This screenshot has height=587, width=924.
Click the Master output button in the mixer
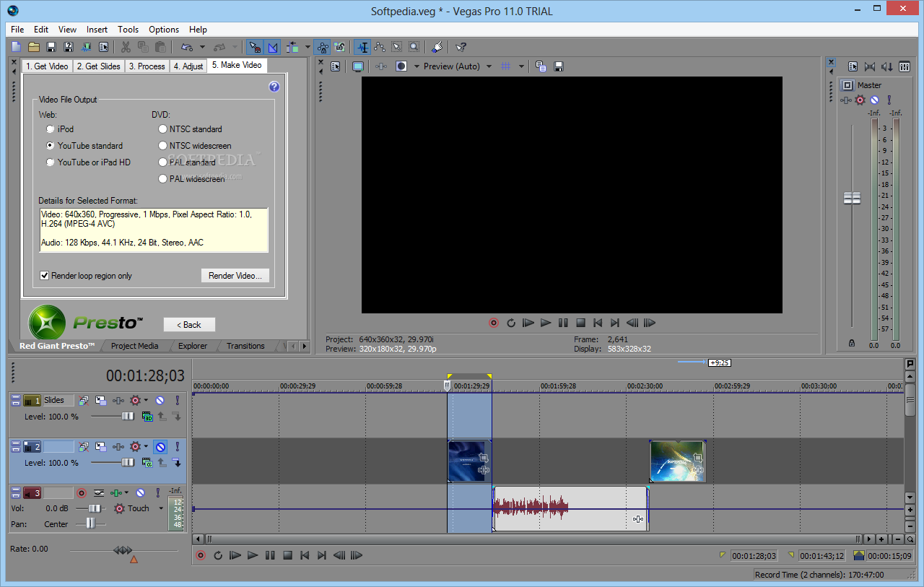pos(847,85)
